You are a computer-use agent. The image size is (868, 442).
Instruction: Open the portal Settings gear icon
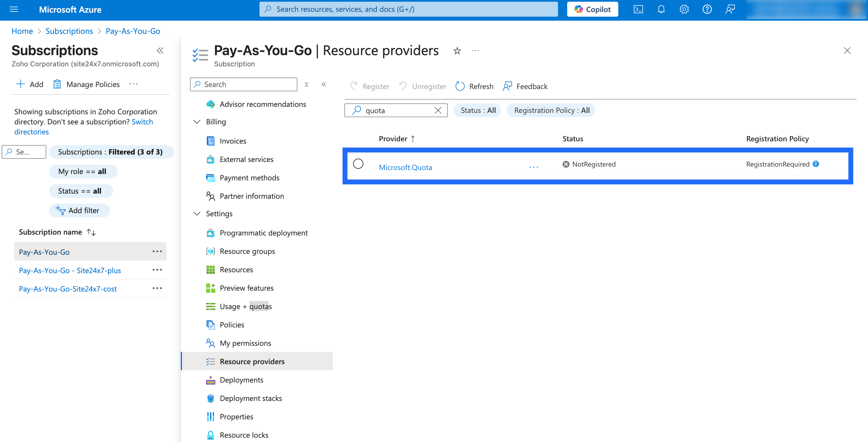(684, 9)
